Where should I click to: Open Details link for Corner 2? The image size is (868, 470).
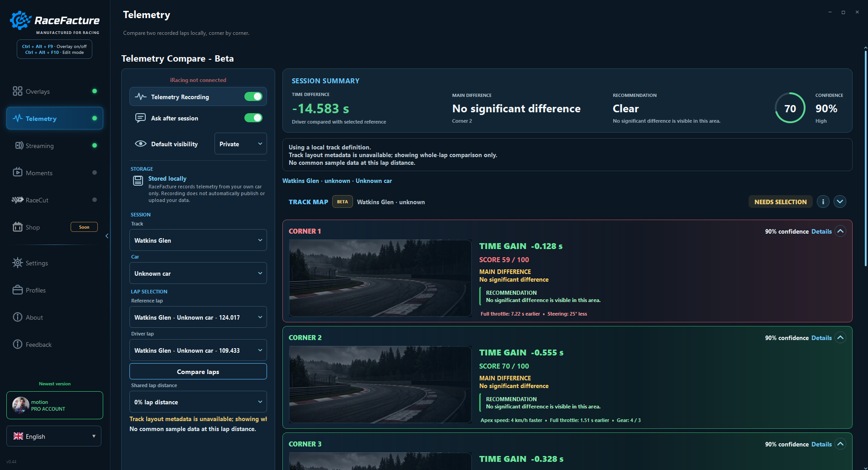[x=821, y=338]
